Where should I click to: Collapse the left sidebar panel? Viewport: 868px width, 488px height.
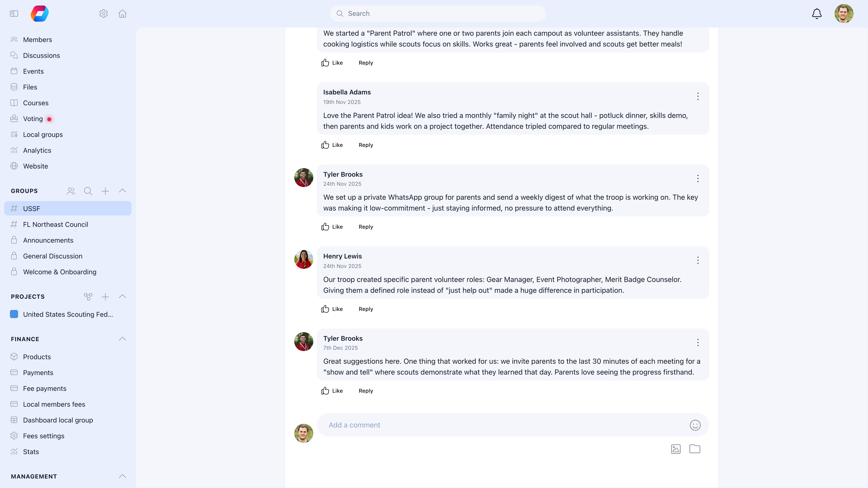tap(14, 14)
